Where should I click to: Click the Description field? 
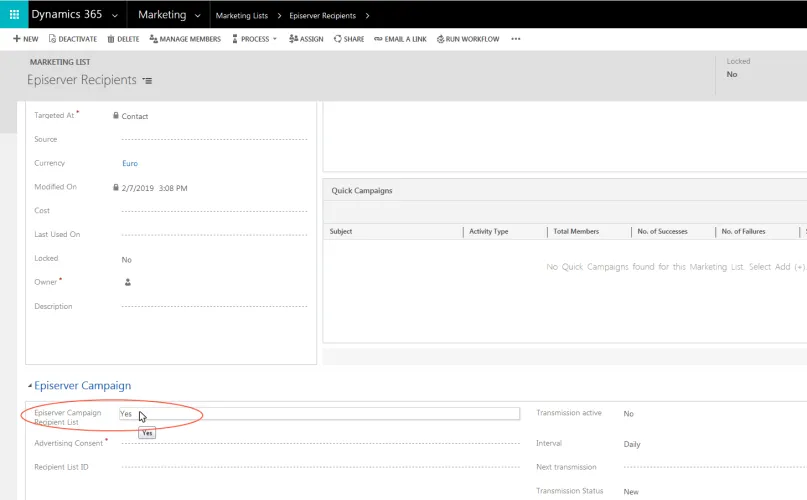(214, 306)
